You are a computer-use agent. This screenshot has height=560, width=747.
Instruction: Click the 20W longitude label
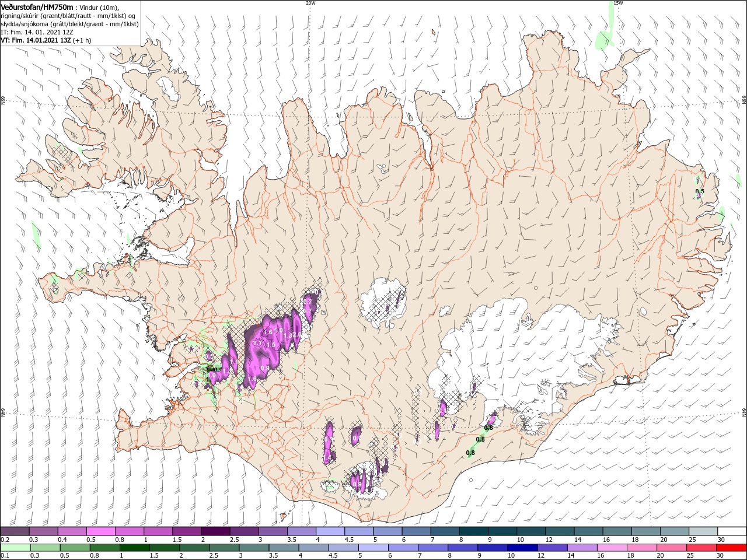(310, 3)
